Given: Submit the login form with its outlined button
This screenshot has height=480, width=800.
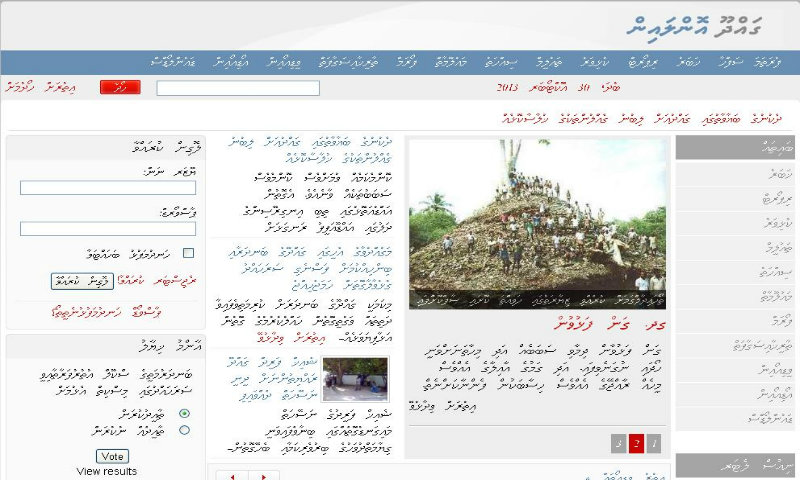Looking at the screenshot, I should pyautogui.click(x=82, y=282).
